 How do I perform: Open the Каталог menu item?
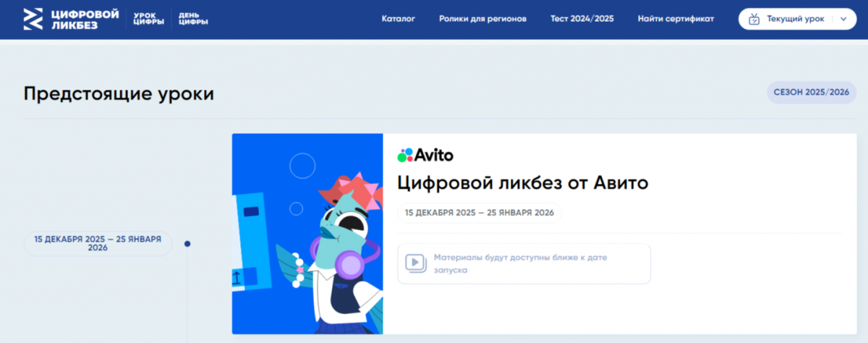pyautogui.click(x=398, y=19)
